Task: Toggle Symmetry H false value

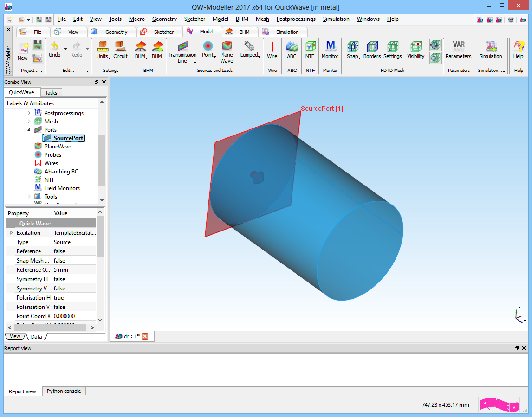Action: (74, 279)
